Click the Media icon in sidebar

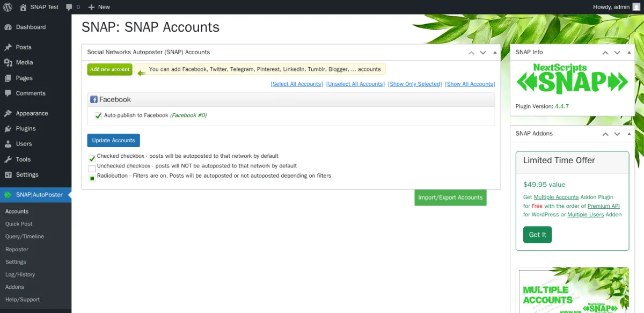tap(8, 62)
